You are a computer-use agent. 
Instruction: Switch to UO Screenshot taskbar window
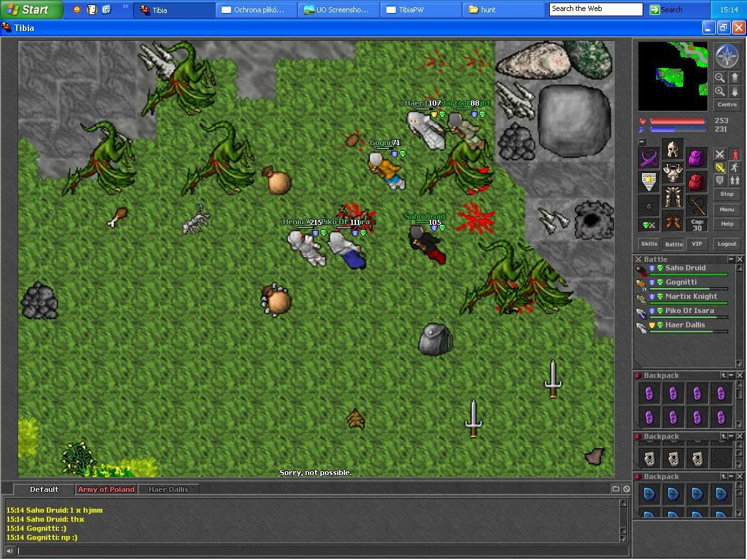pos(338,10)
